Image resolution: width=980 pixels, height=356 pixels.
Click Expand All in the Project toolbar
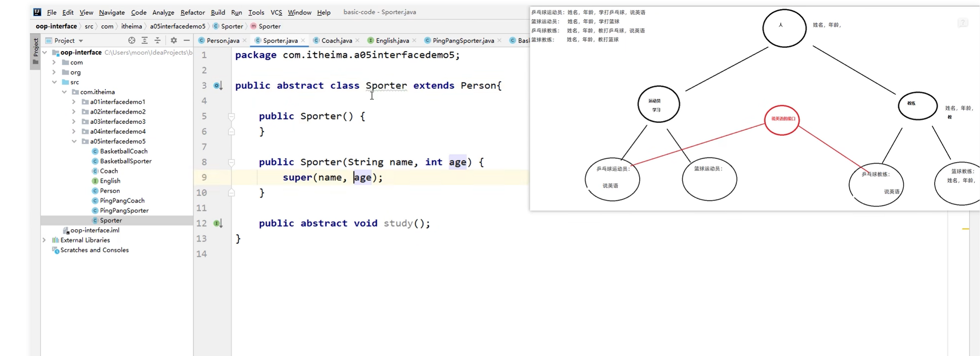click(145, 40)
